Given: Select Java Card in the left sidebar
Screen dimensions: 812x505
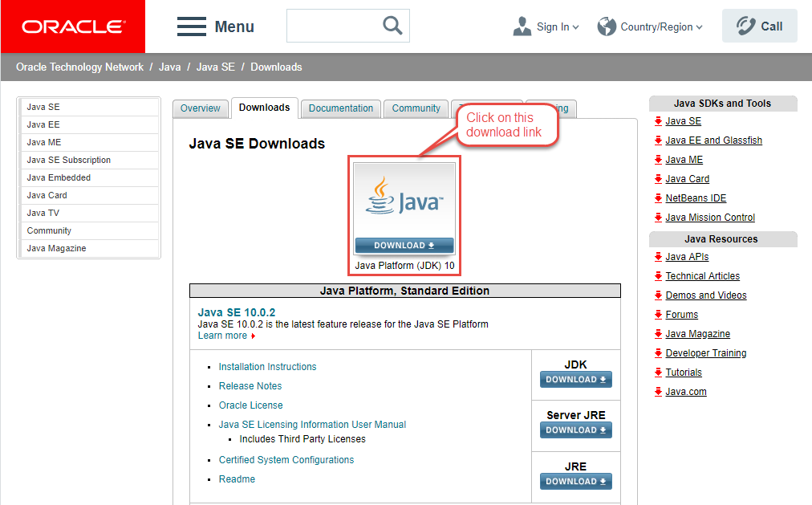Looking at the screenshot, I should (46, 195).
